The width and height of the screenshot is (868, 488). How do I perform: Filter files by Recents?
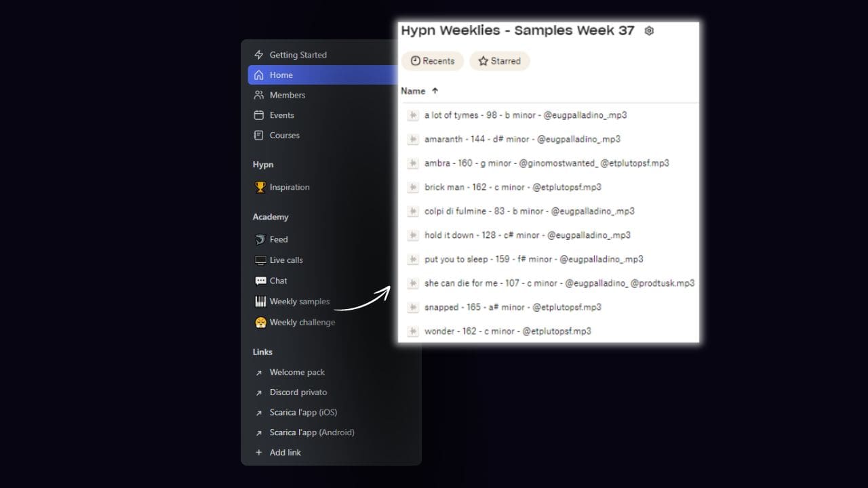click(433, 61)
